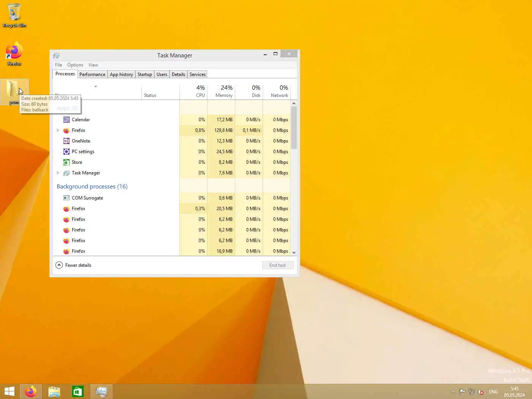Viewport: 532px width, 399px height.
Task: Open the Options menu
Action: click(x=75, y=65)
